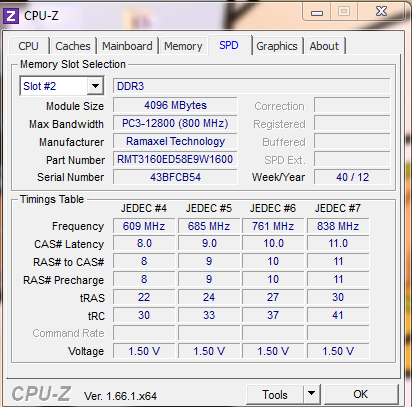This screenshot has height=407, width=412.
Task: Click the empty Correction field
Action: (x=352, y=105)
